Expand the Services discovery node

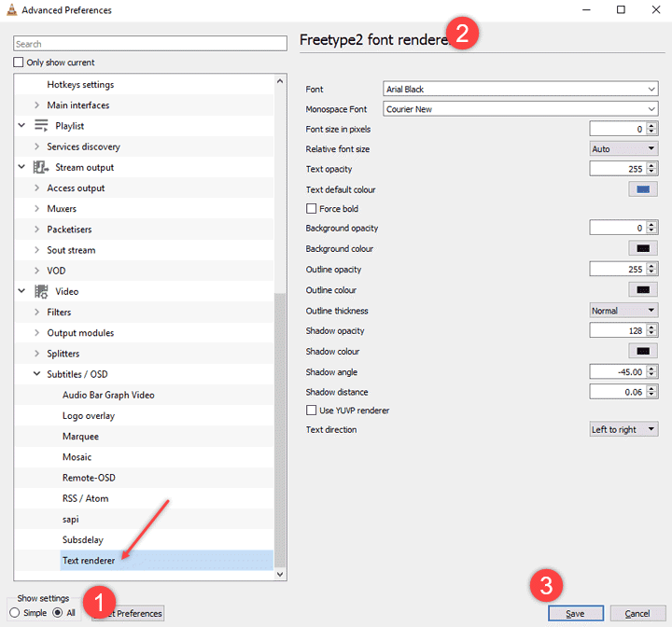(x=36, y=146)
